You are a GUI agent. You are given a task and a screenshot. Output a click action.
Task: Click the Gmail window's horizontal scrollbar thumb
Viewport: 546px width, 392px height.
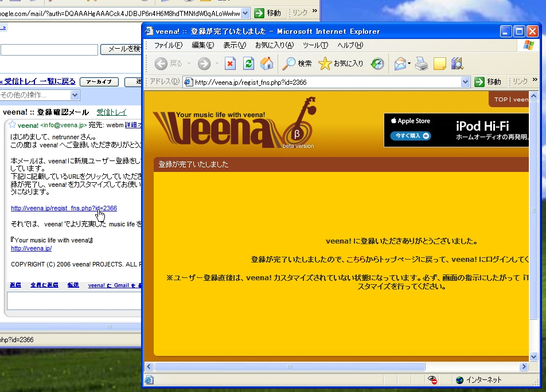pyautogui.click(x=71, y=326)
